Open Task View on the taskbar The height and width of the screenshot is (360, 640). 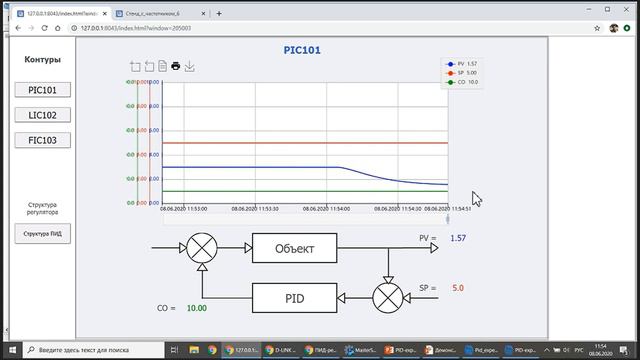pyautogui.click(x=174, y=350)
